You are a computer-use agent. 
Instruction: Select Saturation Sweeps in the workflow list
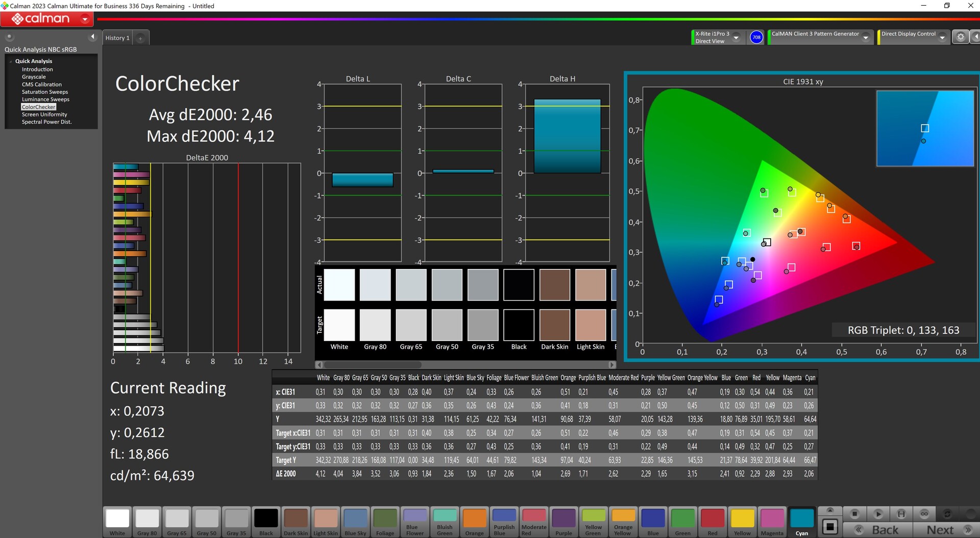[45, 92]
